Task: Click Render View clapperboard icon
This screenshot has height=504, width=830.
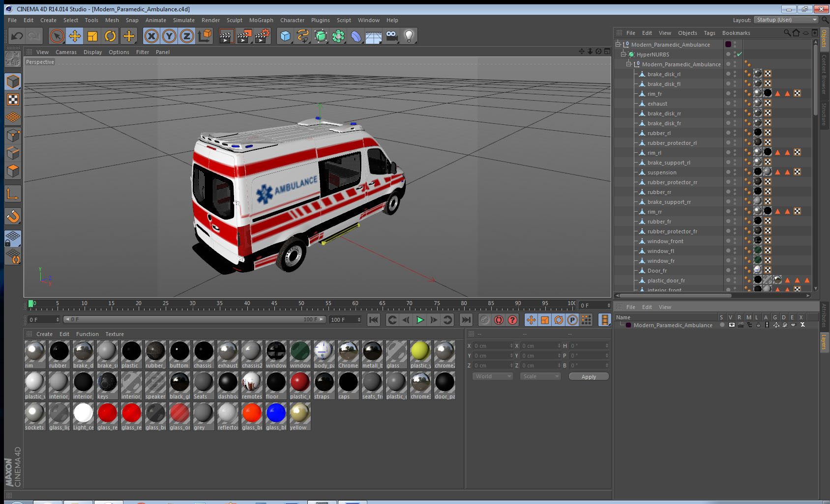Action: tap(226, 36)
